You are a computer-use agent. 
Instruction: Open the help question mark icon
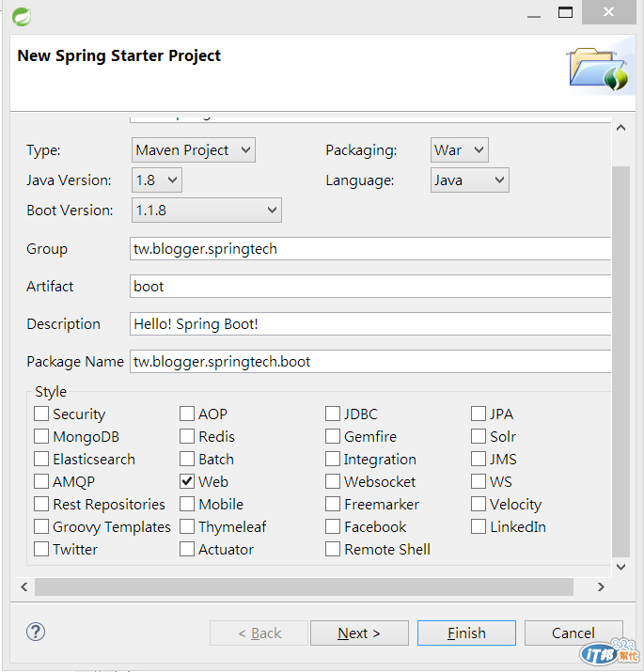click(36, 632)
